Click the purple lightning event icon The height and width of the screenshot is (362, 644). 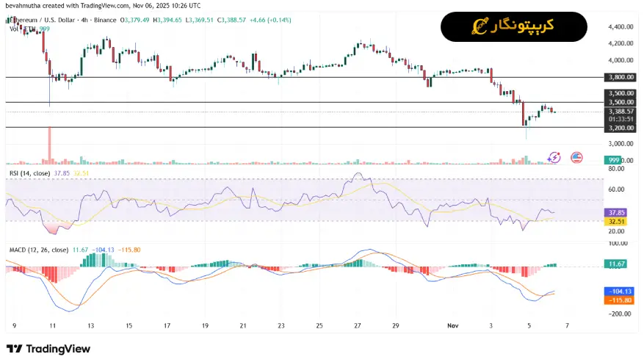pos(554,157)
